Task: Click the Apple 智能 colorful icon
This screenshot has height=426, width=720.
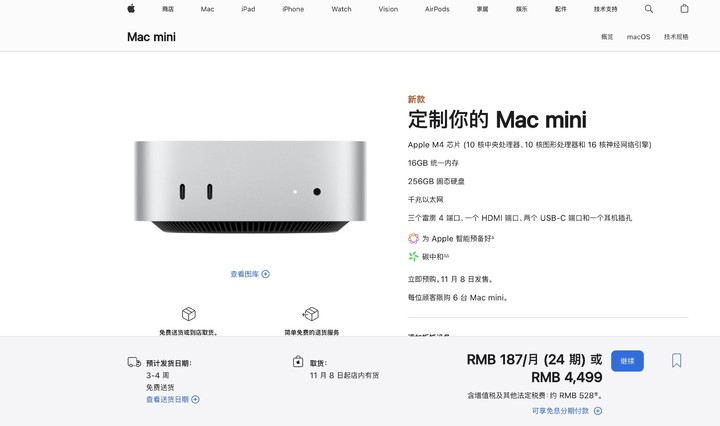Action: coord(413,238)
